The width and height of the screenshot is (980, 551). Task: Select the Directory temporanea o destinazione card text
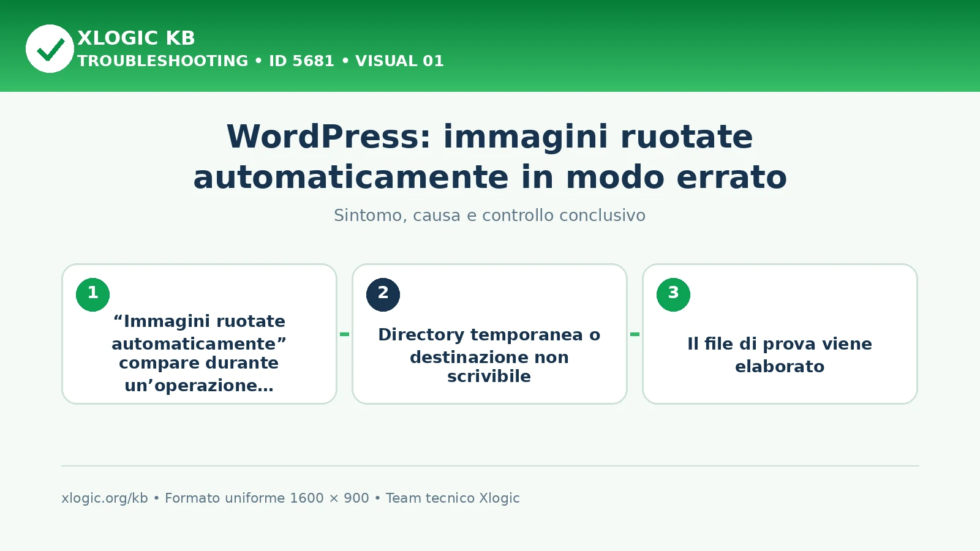tap(489, 355)
